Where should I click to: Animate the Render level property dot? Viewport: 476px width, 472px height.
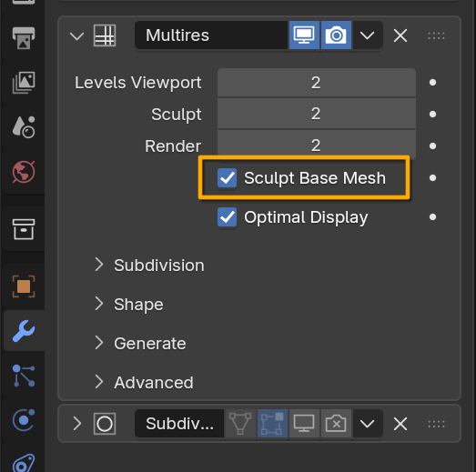pos(432,146)
